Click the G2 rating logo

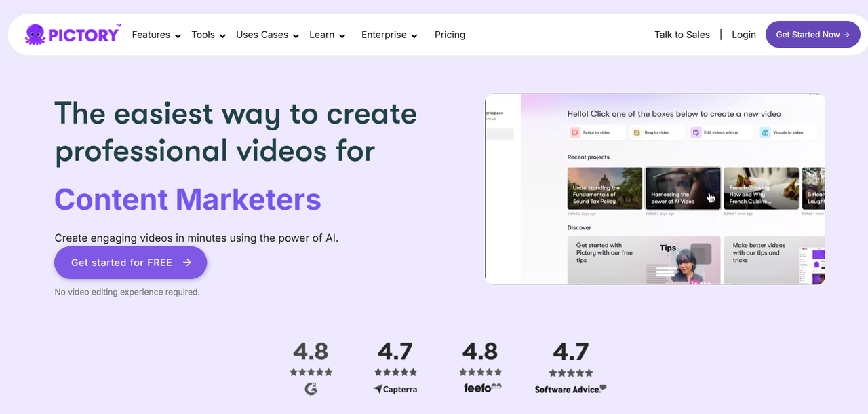(x=311, y=389)
